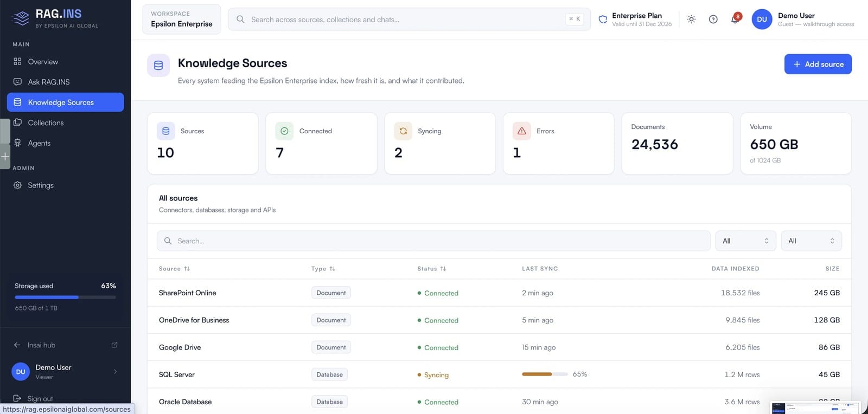
Task: Open the SharePoint Online source row
Action: pos(499,293)
